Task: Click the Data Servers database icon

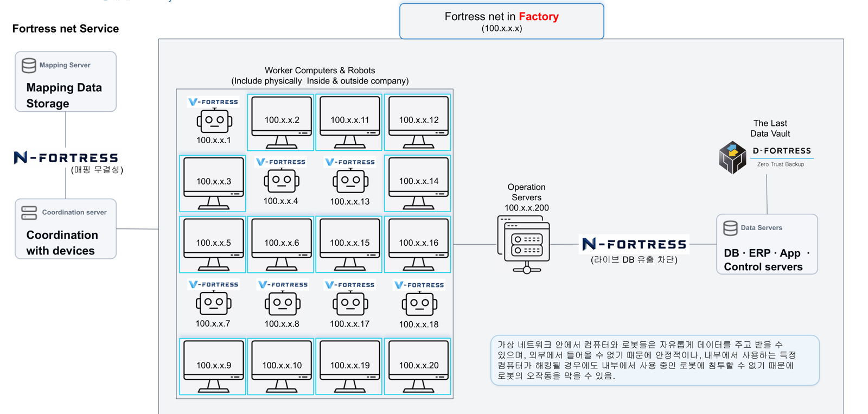Action: 731,228
